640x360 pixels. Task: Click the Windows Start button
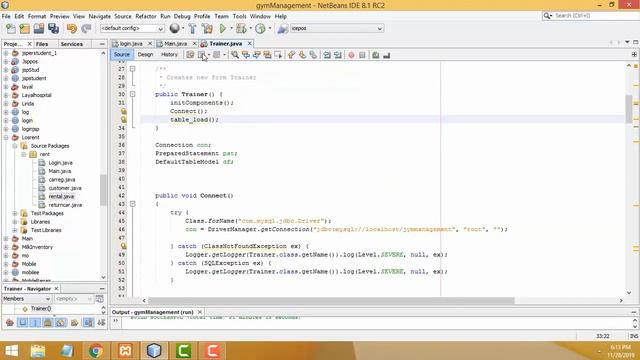click(x=11, y=351)
